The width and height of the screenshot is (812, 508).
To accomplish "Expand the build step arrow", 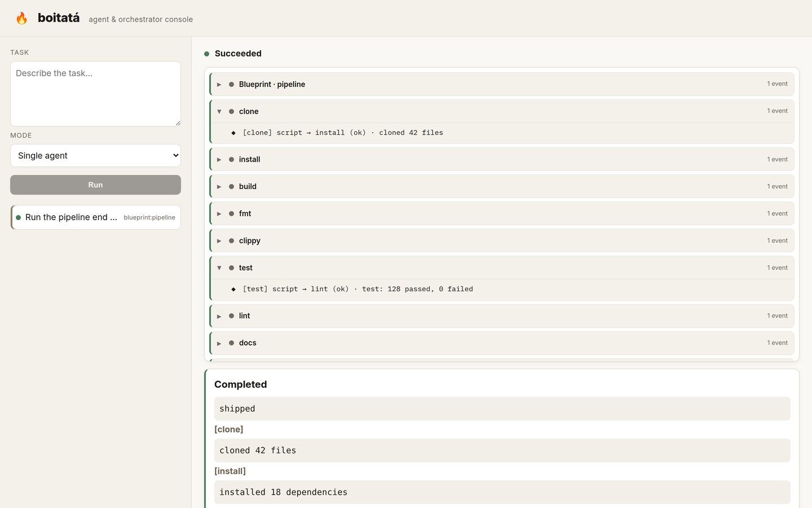I will coord(219,187).
